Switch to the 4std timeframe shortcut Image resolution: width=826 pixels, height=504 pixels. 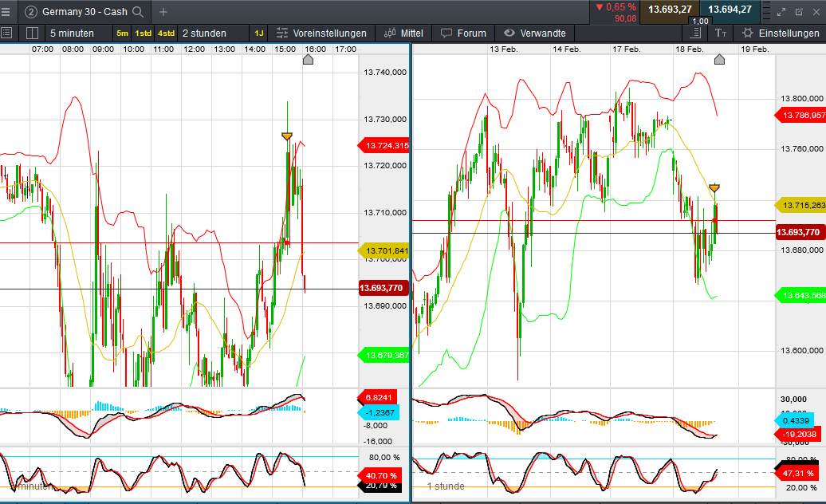[x=166, y=33]
